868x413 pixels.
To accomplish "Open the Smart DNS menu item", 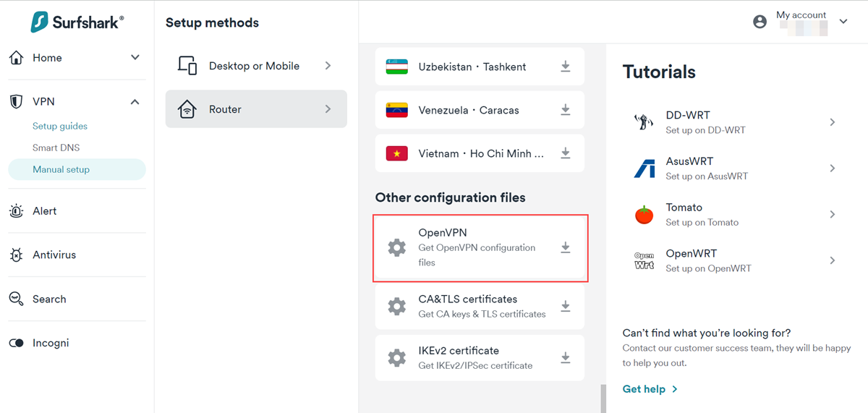I will click(56, 148).
